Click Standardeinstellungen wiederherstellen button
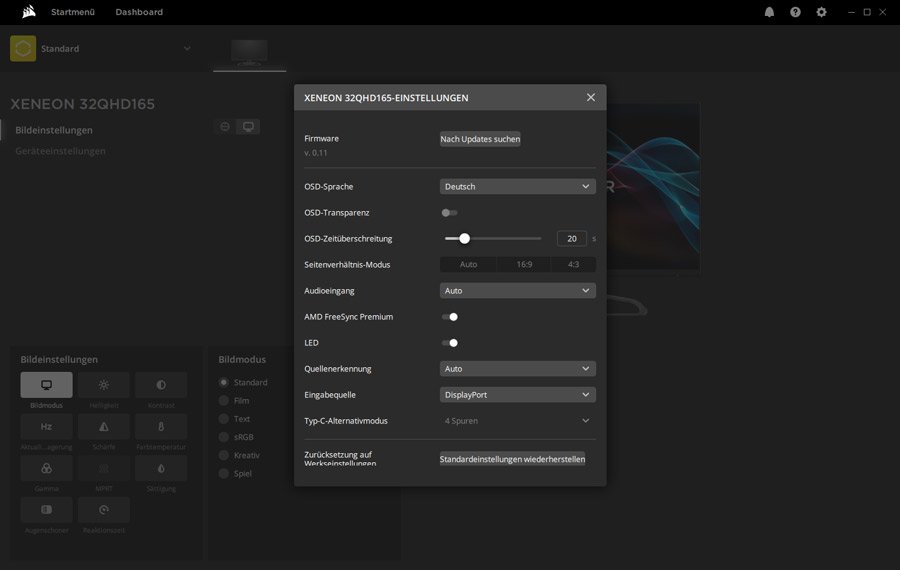The image size is (900, 570). point(513,459)
